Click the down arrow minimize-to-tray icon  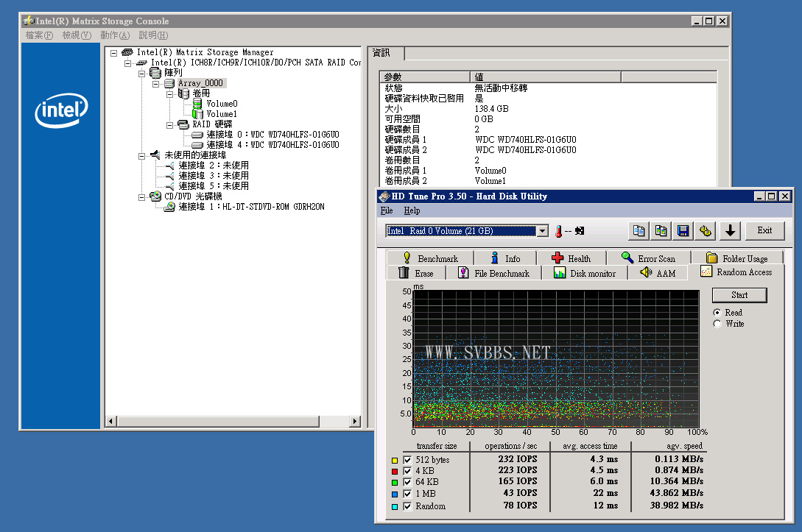click(x=730, y=231)
